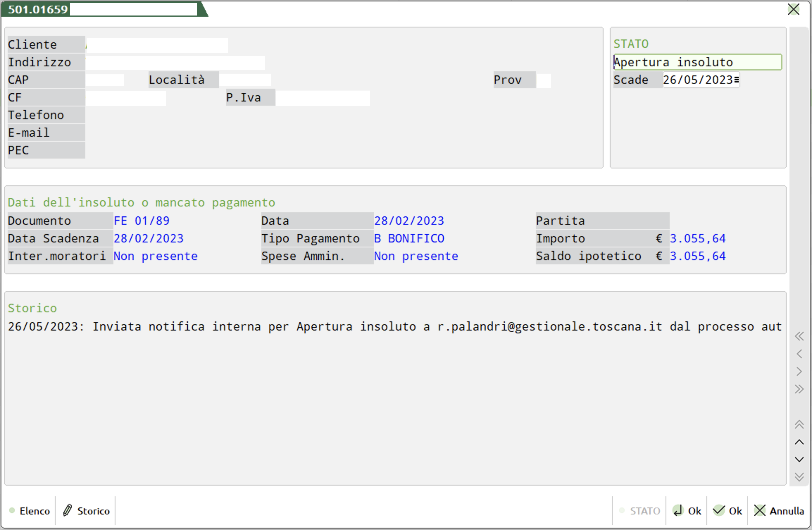Viewport: 812px width, 530px height.
Task: Open the Elenco button in the bottom bar
Action: click(30, 511)
